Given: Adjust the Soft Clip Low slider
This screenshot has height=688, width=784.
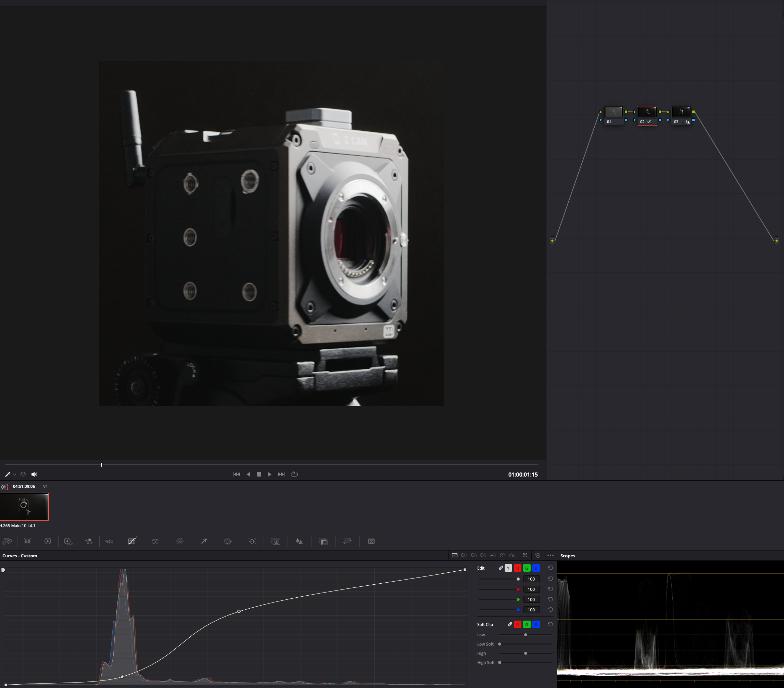Looking at the screenshot, I should point(526,635).
